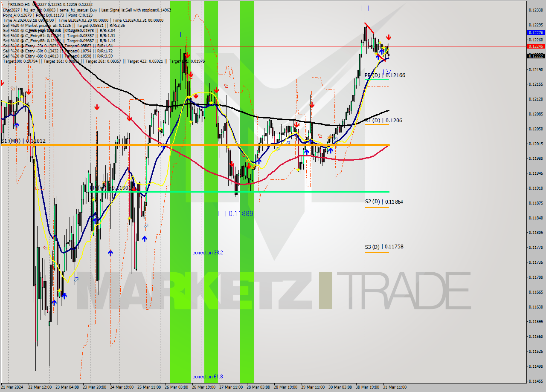Click the 0.11840 price axis value
Screen dimensions: 546x392
[535, 218]
